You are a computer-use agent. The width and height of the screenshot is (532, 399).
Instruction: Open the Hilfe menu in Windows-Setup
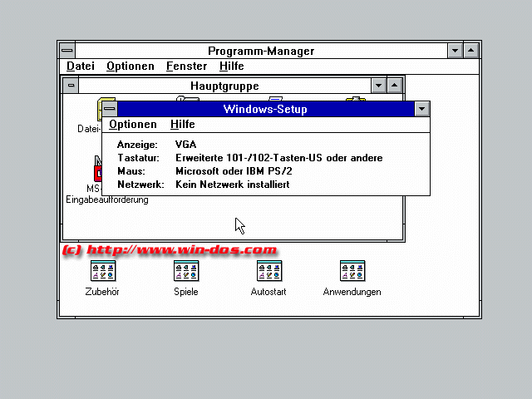[182, 125]
